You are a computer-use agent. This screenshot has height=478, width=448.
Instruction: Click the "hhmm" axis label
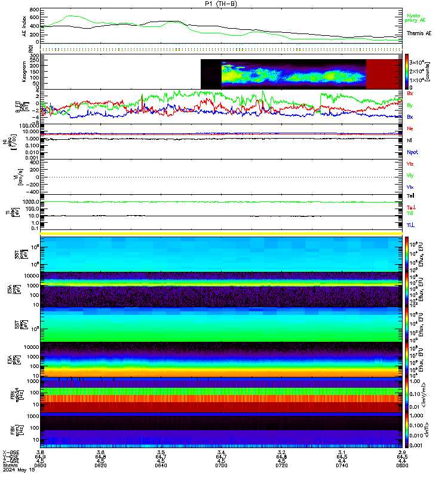[x=10, y=465]
